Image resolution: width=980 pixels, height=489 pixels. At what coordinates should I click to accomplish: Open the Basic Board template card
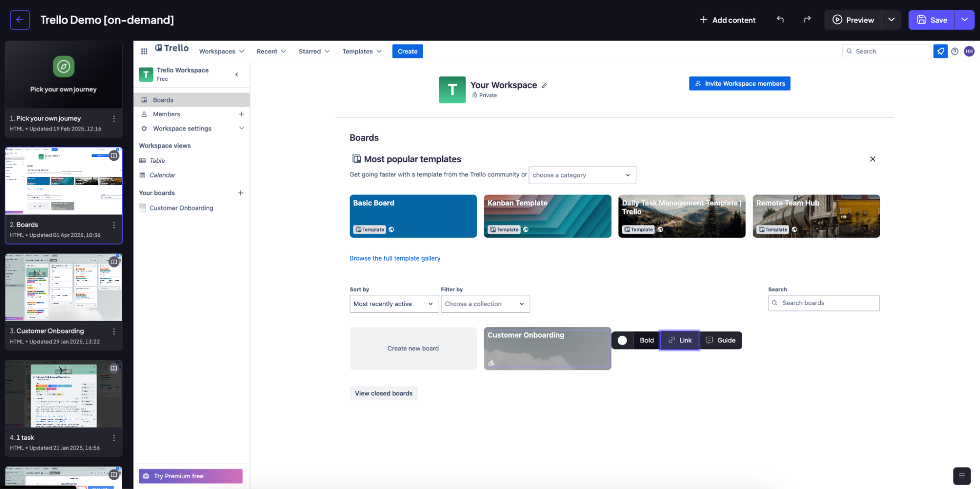413,216
